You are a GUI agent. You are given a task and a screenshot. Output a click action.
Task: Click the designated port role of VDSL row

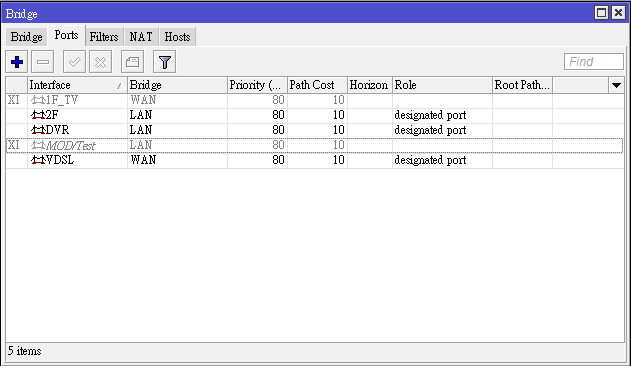click(430, 161)
